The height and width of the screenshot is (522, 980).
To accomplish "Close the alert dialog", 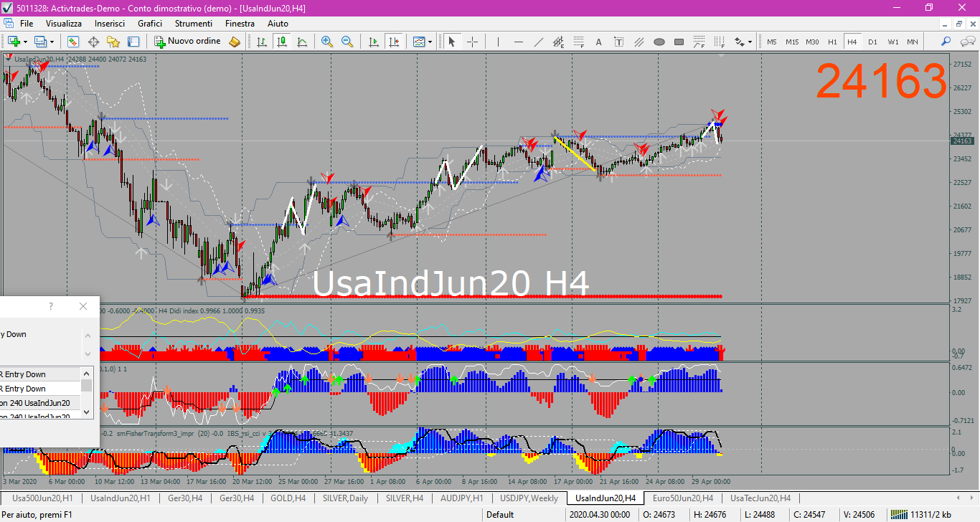I will [83, 306].
